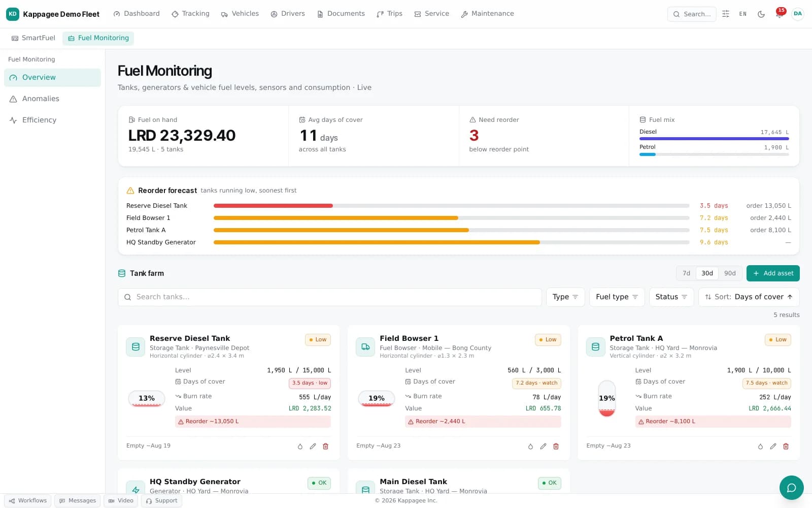Image resolution: width=812 pixels, height=508 pixels.
Task: Click Field Bowser 1 refuel drop icon
Action: point(530,447)
